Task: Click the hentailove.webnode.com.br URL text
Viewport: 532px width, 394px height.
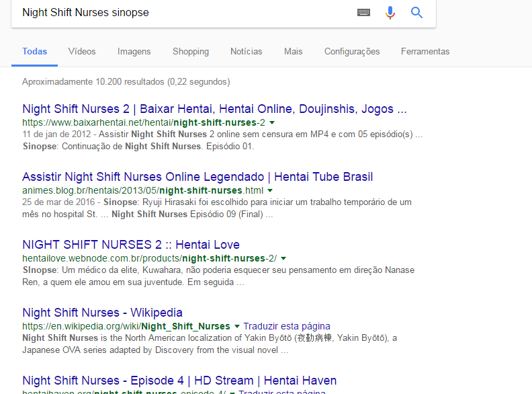Action: (x=150, y=258)
